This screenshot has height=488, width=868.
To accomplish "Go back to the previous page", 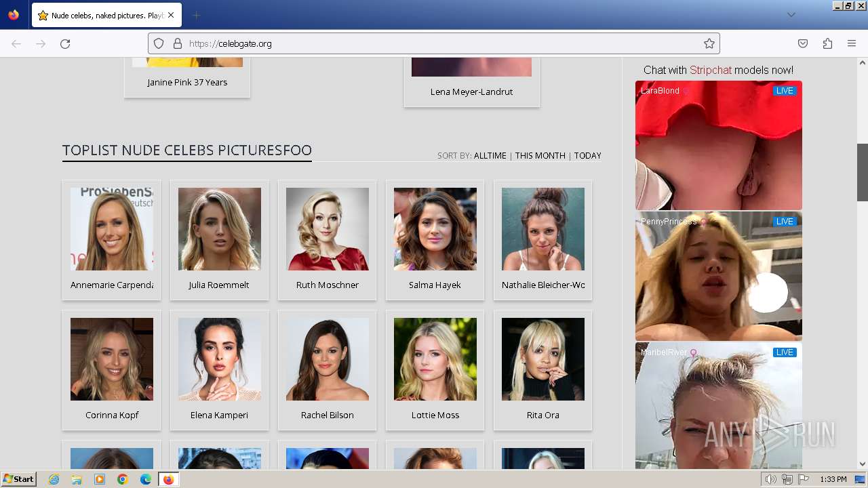I will click(x=16, y=43).
